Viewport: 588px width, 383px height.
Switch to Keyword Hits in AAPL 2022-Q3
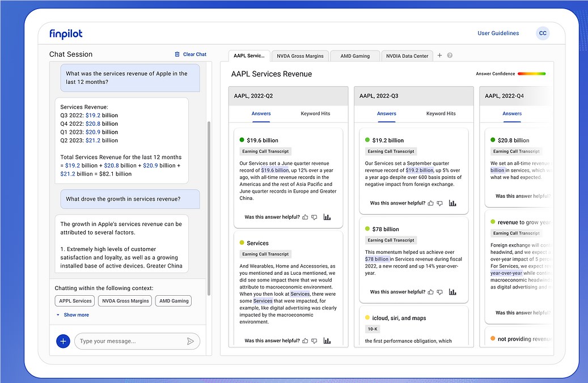coord(441,113)
